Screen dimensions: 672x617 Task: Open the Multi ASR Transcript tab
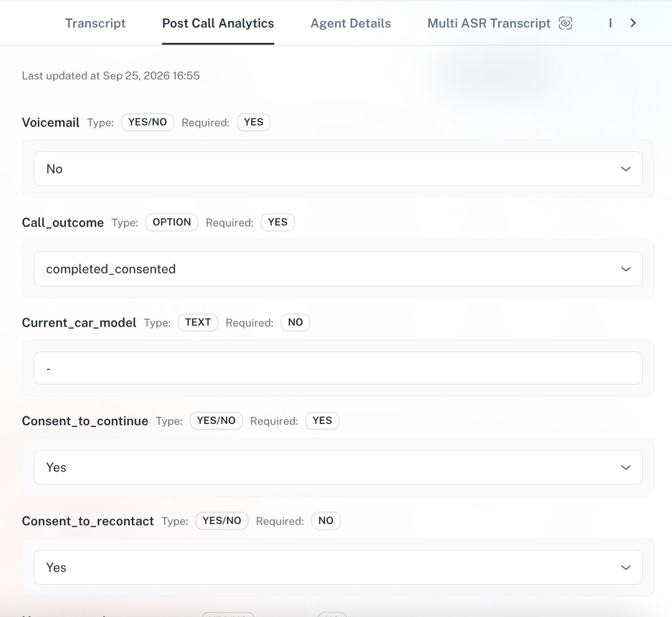489,23
